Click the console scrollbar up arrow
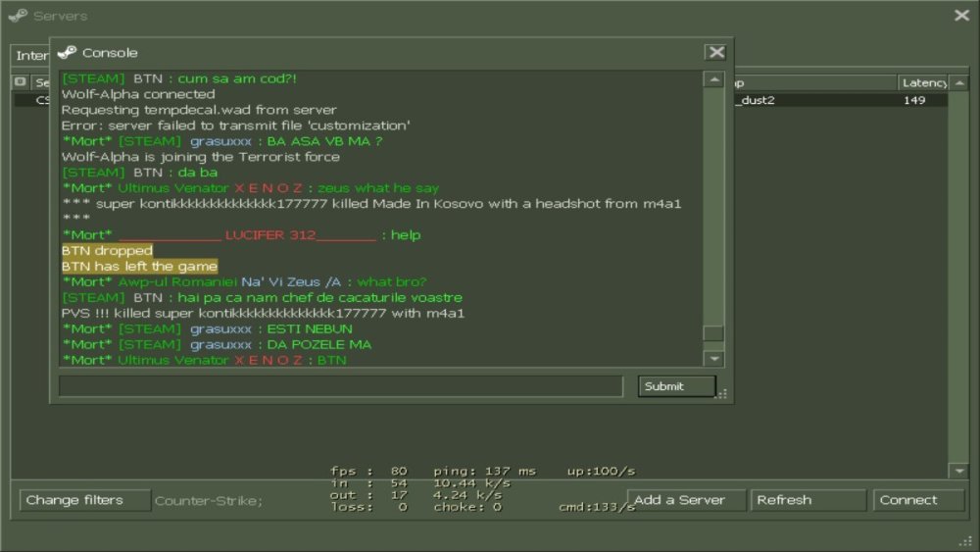This screenshot has width=980, height=552. (713, 79)
